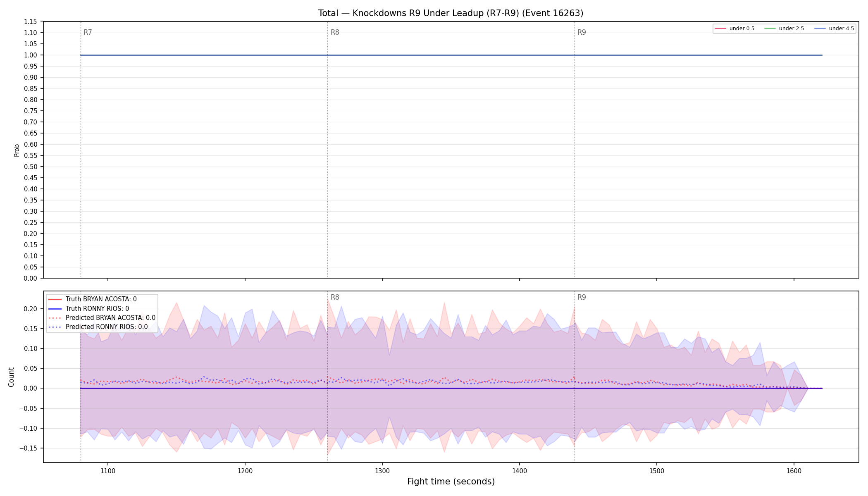Click the R7 round marker label
The width and height of the screenshot is (868, 496).
[x=88, y=32]
